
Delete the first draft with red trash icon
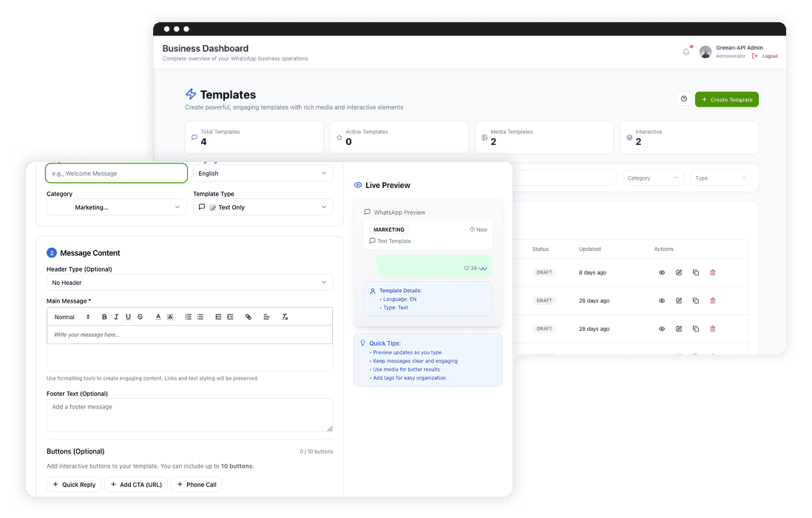coord(713,272)
